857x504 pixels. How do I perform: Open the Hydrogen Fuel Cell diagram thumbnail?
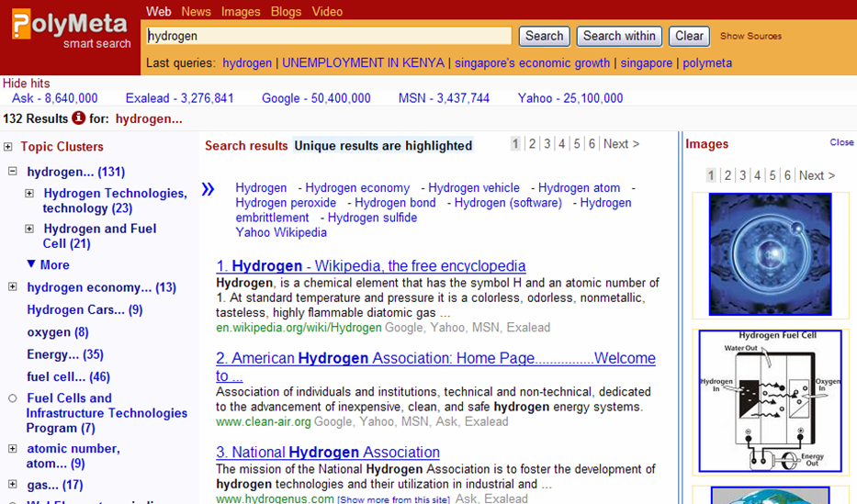click(770, 401)
